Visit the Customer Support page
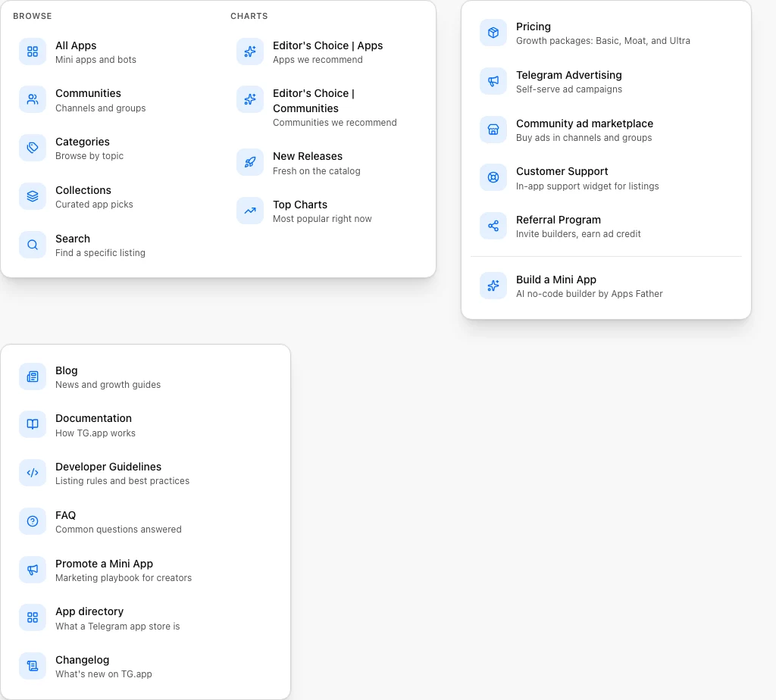This screenshot has height=700, width=776. coord(606,178)
